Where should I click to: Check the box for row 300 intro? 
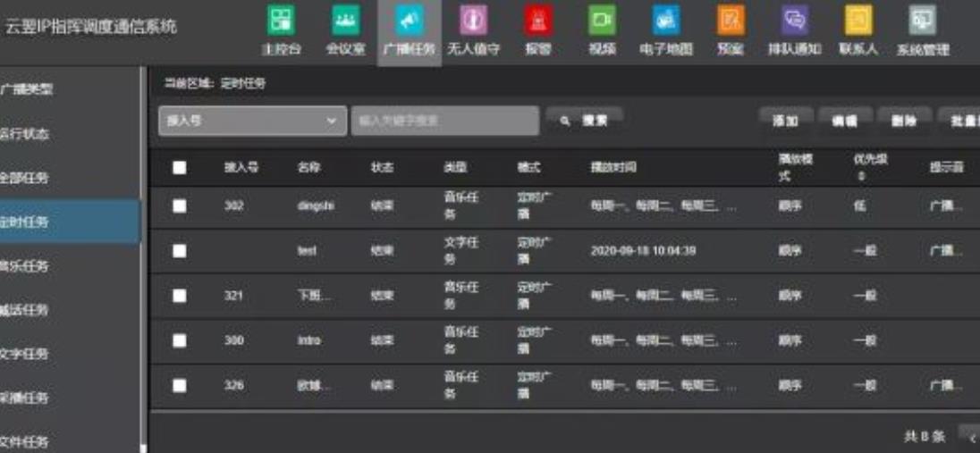180,340
